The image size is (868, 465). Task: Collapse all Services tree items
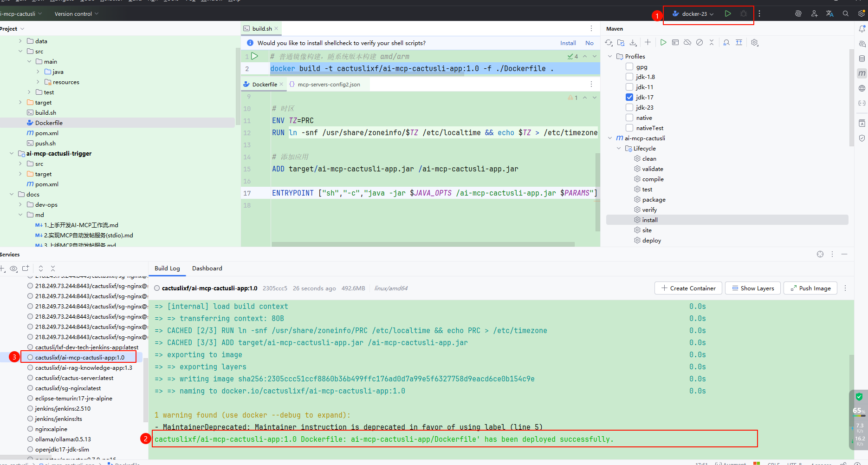click(53, 269)
